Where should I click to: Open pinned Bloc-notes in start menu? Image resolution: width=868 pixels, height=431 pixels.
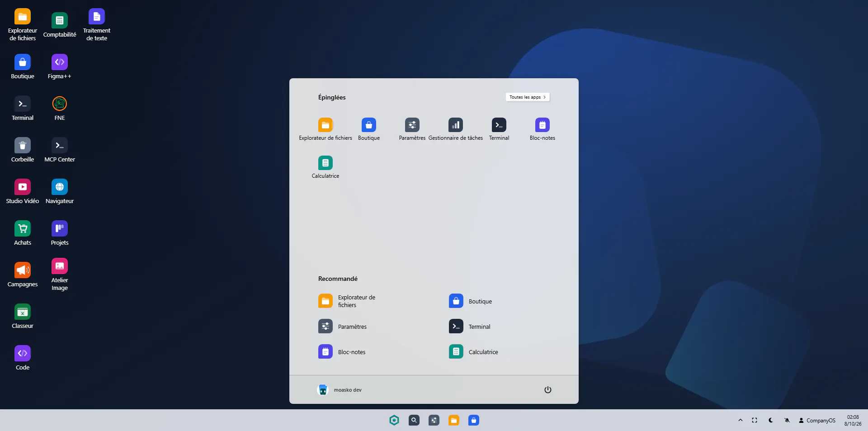pos(542,129)
